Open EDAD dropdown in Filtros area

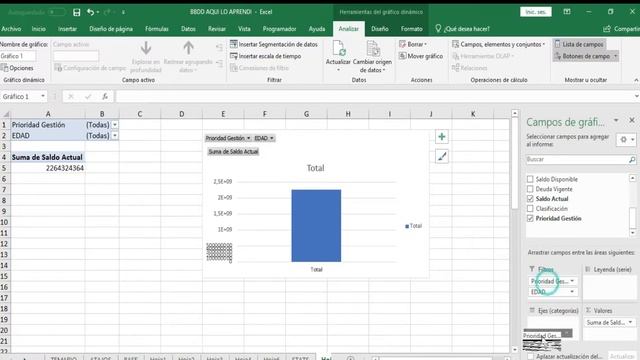click(572, 291)
